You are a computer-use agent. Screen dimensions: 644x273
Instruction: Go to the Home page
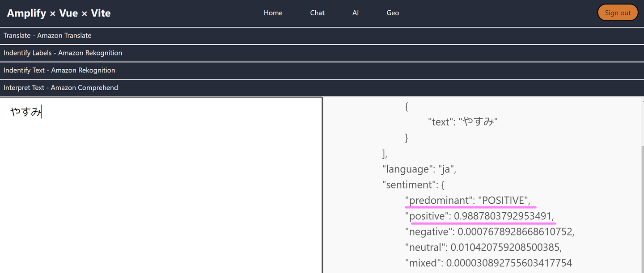point(273,13)
